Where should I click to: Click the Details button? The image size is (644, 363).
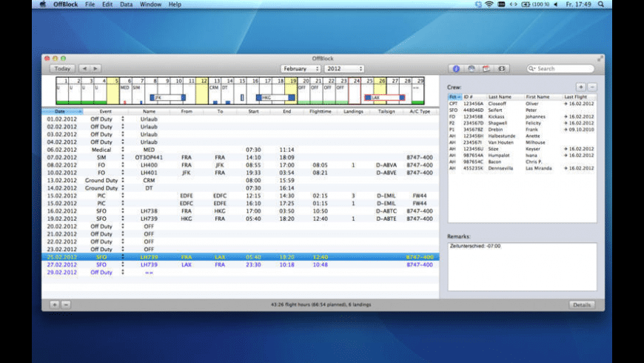[x=582, y=304]
